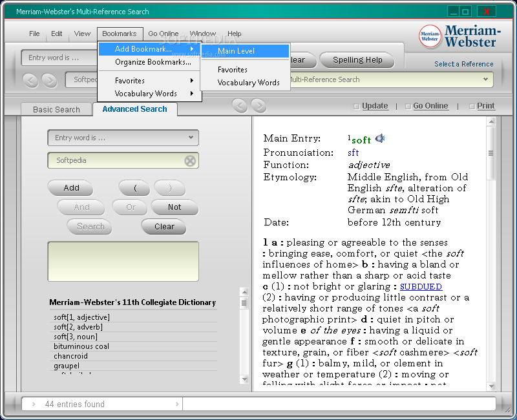Click the Go Online link in toolbar
The image size is (517, 420).
[x=430, y=106]
